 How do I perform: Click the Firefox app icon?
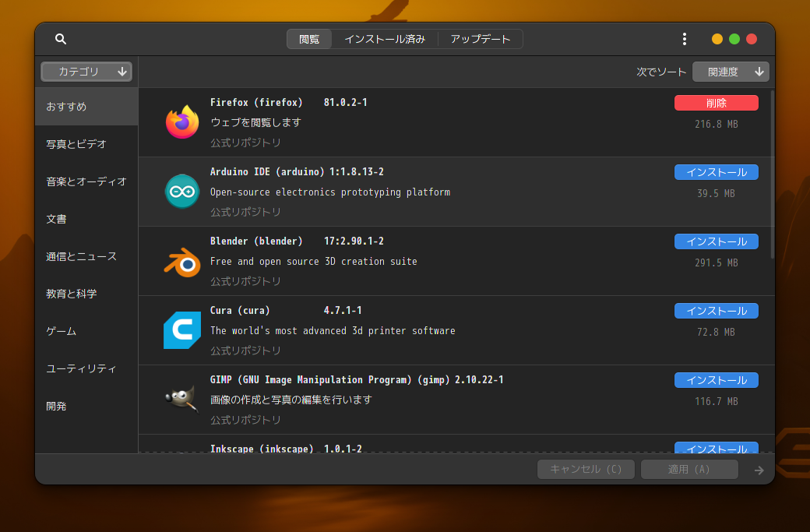click(181, 122)
